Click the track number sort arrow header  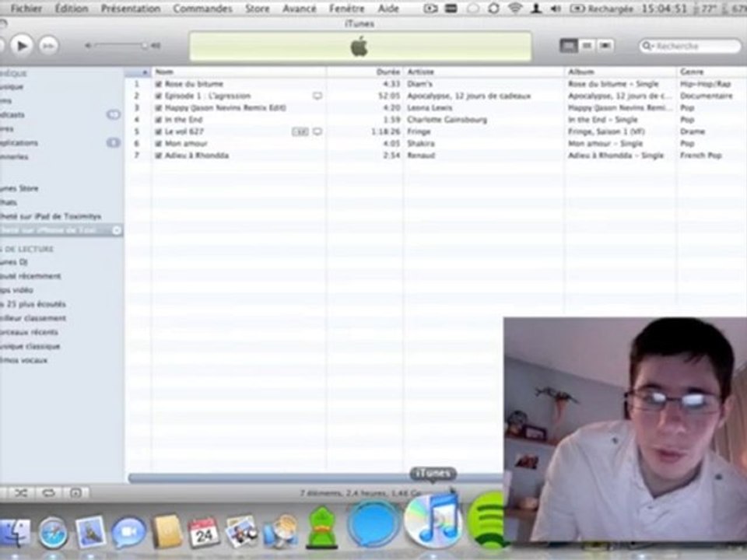click(138, 72)
